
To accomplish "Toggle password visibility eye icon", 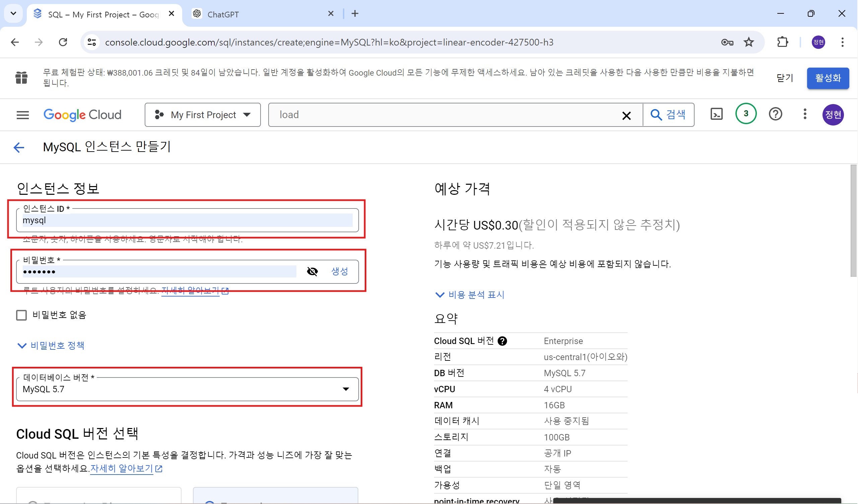I will pos(312,271).
